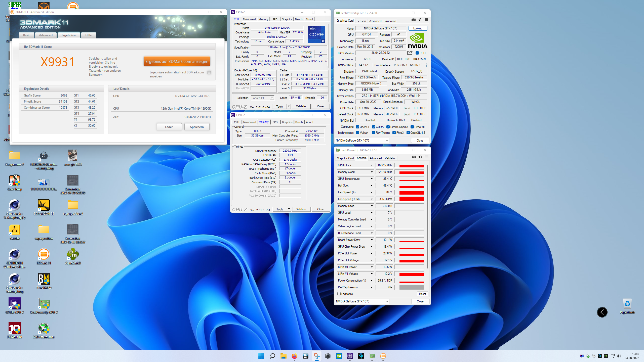644x362 pixels.
Task: Click the Fan Speed (%) red graph bar
Action: [x=409, y=192]
